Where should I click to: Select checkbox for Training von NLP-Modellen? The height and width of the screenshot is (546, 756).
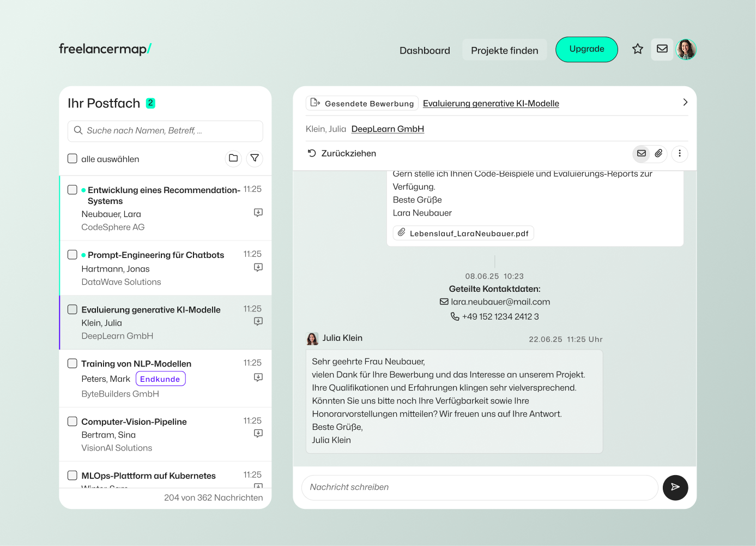tap(72, 364)
